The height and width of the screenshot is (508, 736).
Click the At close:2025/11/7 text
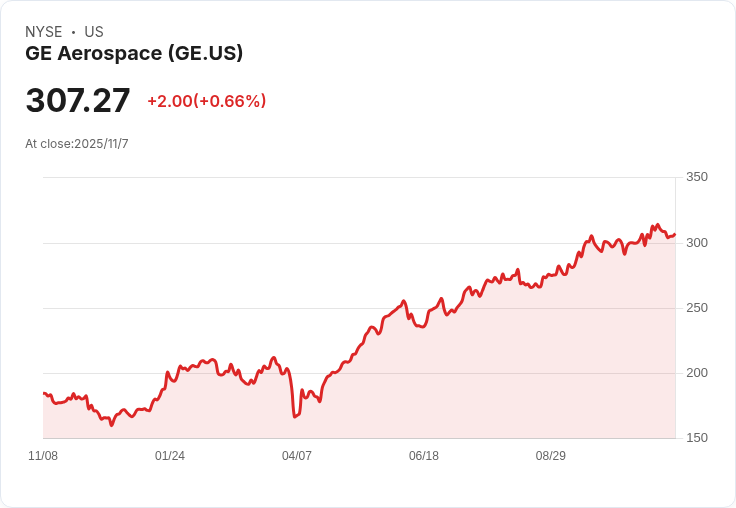[x=77, y=144]
